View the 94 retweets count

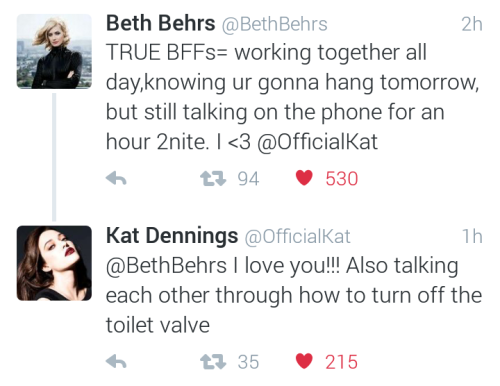pos(248,179)
